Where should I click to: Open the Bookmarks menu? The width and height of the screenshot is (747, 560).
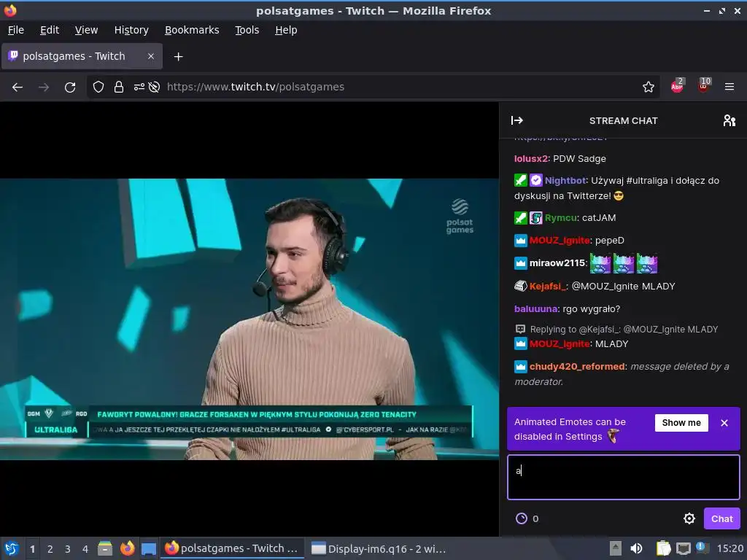pos(192,30)
